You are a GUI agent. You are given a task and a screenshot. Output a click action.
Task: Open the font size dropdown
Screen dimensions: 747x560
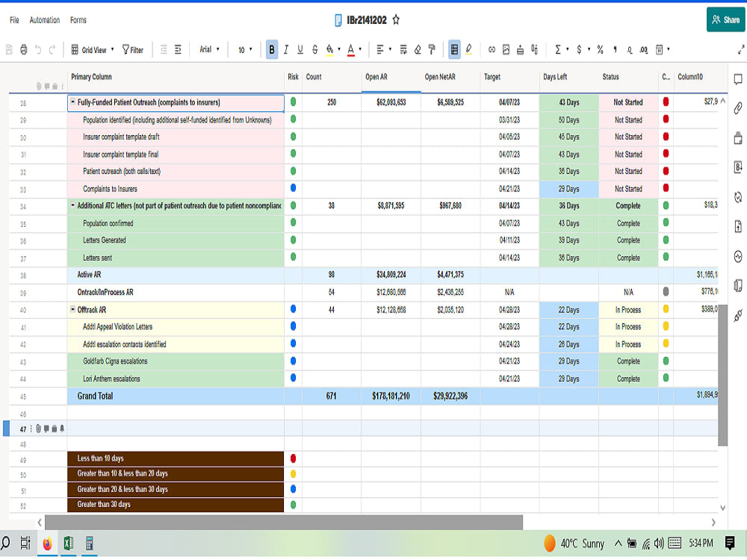point(244,49)
